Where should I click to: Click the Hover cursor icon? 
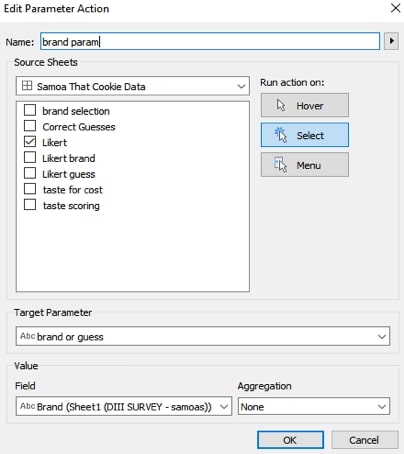[x=281, y=105]
